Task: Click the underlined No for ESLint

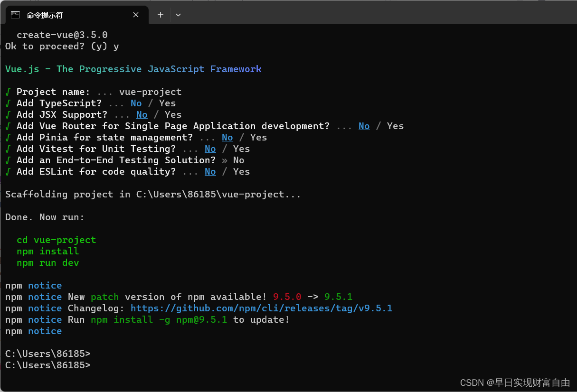Action: 210,171
